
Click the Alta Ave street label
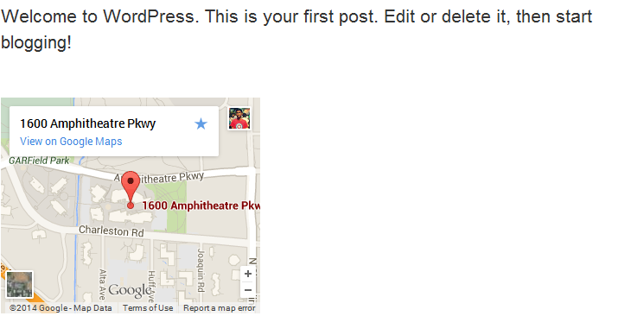102,284
